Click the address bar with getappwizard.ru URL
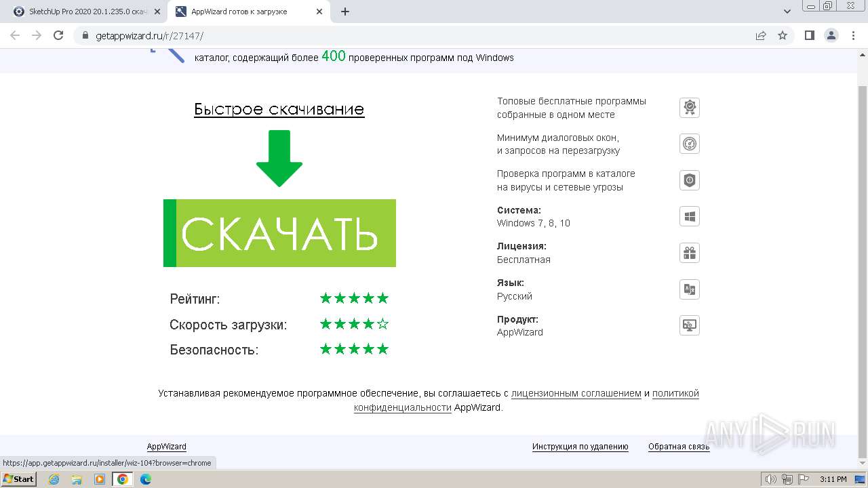The height and width of the screenshot is (488, 868). click(414, 36)
